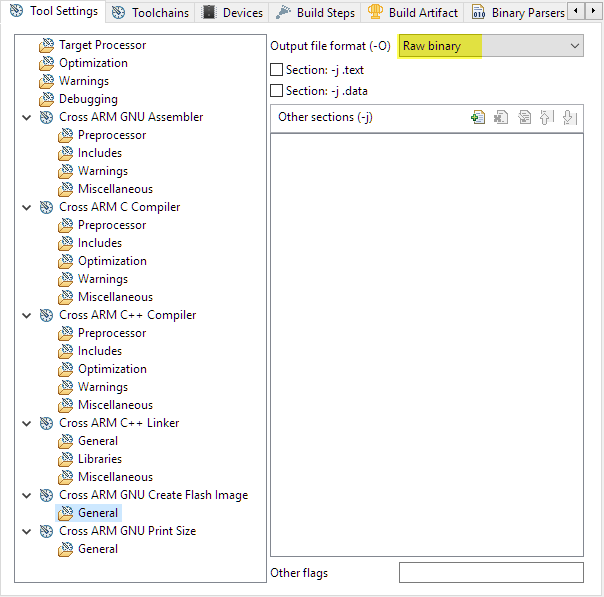Enable the Section -j .data checkbox
604x597 pixels.
[277, 91]
